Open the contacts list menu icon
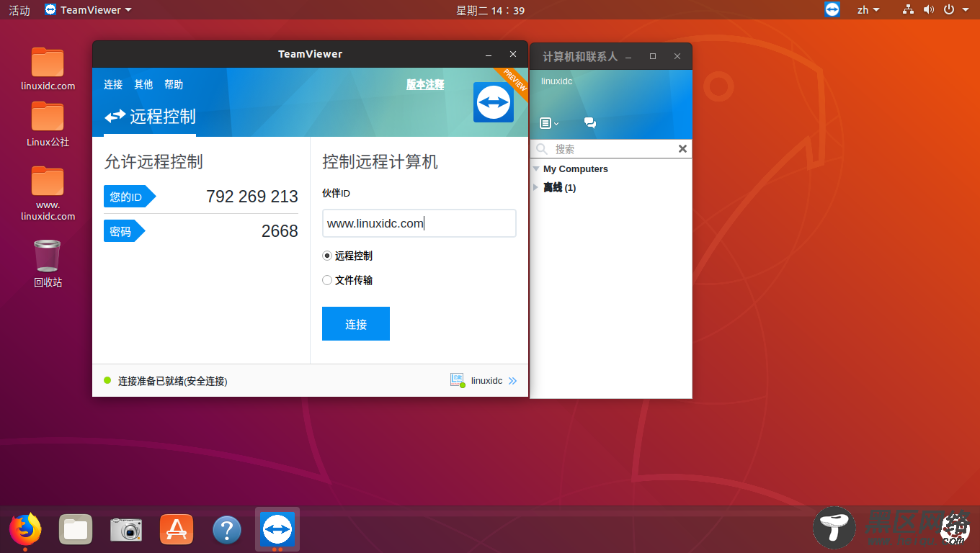980x553 pixels. 549,123
